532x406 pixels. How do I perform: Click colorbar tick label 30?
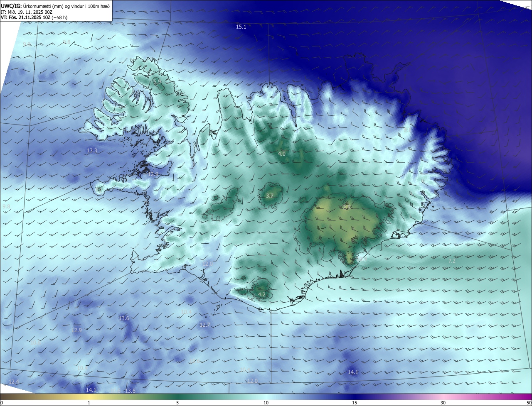[x=443, y=403]
